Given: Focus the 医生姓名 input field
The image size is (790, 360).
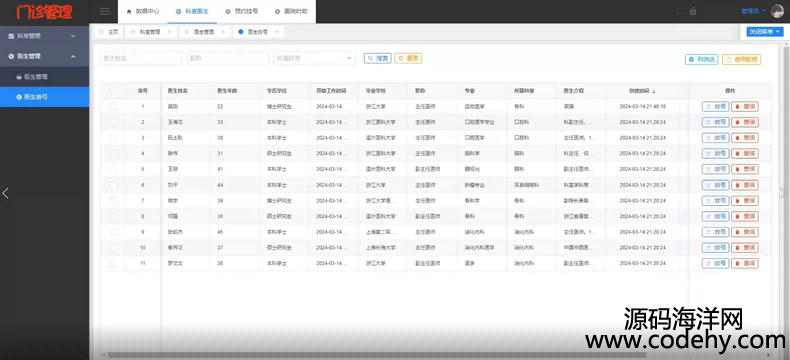Looking at the screenshot, I should 141,58.
